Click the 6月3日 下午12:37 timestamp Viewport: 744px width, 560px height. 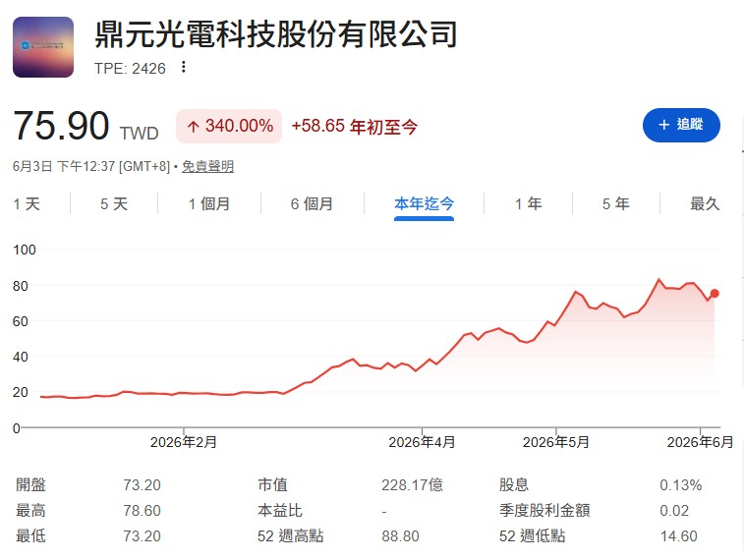pyautogui.click(x=64, y=166)
